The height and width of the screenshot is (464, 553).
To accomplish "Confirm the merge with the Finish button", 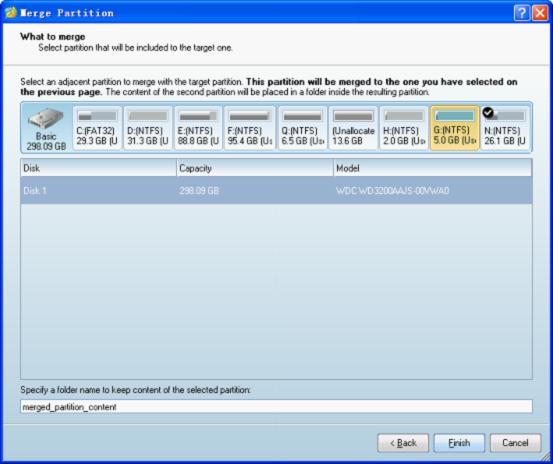I will (x=459, y=443).
